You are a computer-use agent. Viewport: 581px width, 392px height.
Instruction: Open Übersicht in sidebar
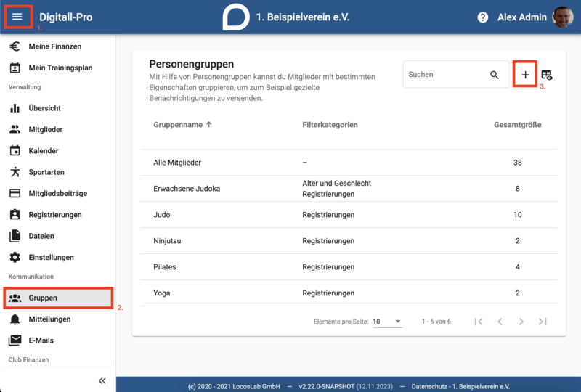pos(58,108)
